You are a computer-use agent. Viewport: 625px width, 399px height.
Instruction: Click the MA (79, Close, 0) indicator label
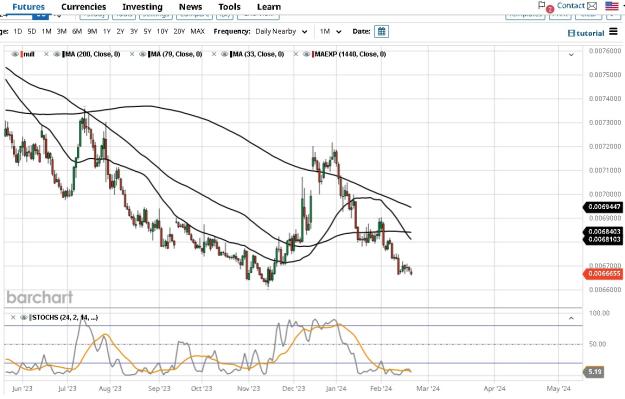176,54
